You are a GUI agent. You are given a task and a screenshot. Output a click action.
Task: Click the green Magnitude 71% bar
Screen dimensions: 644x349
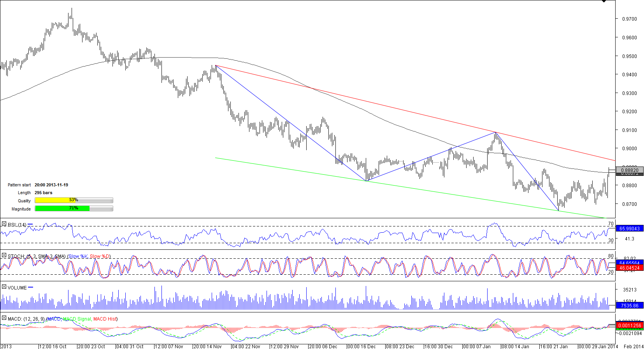click(74, 209)
